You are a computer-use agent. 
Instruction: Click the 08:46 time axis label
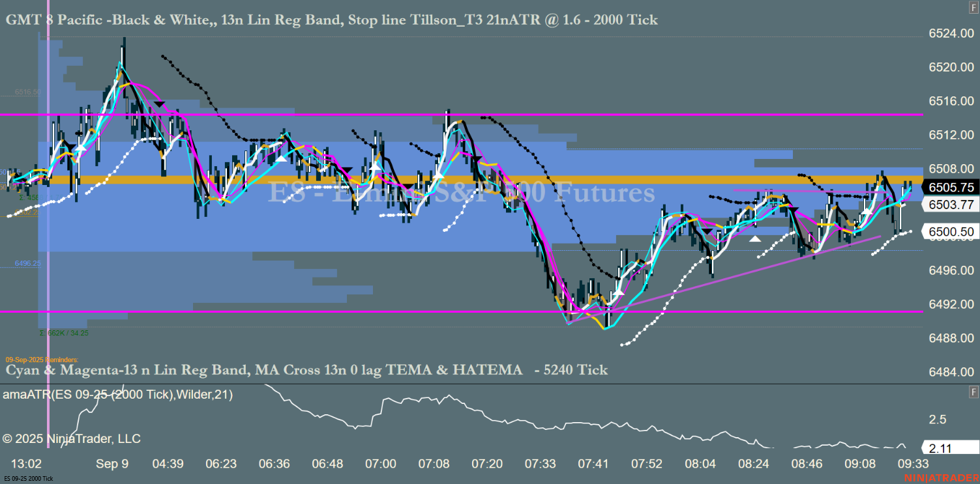(807, 464)
